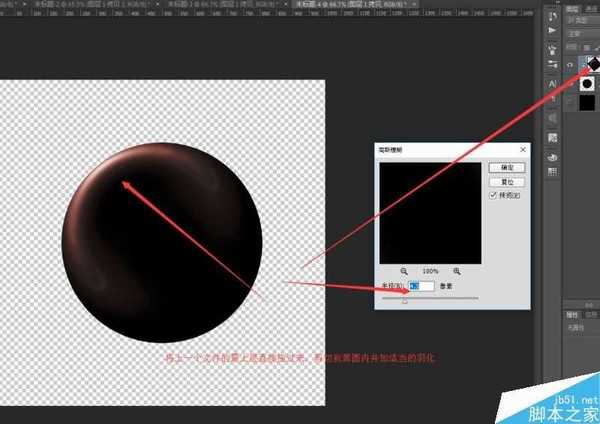This screenshot has width=600, height=424.
Task: Toggle visibility of the bottom black layer
Action: 568,102
